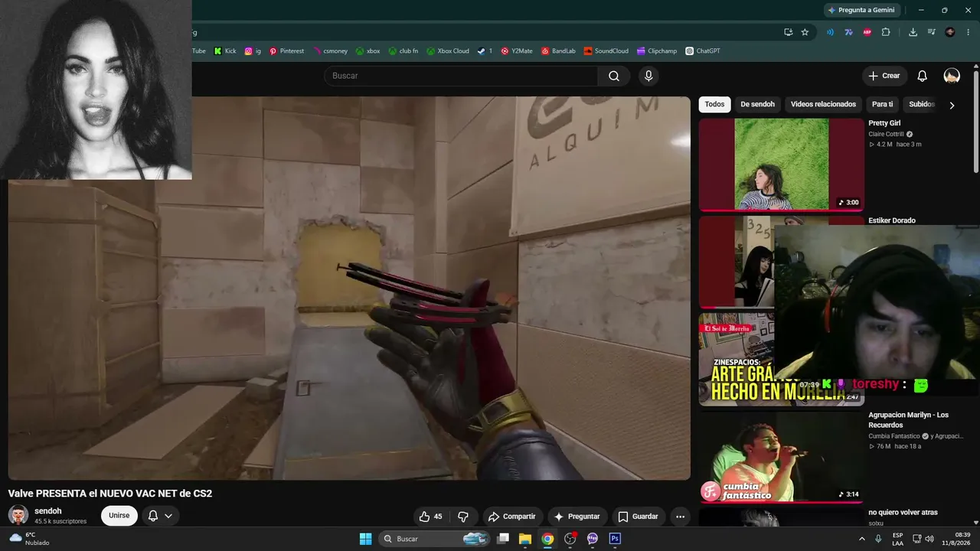
Task: Open Photoshop from the taskbar
Action: pyautogui.click(x=614, y=539)
